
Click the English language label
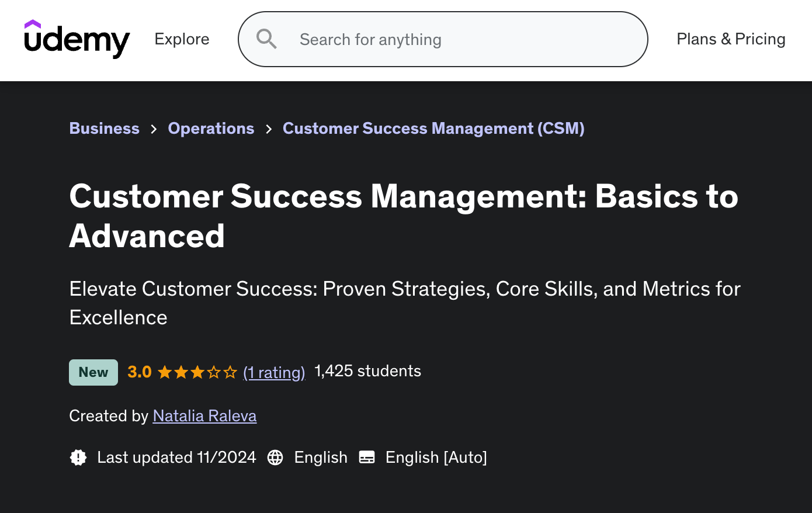click(321, 457)
